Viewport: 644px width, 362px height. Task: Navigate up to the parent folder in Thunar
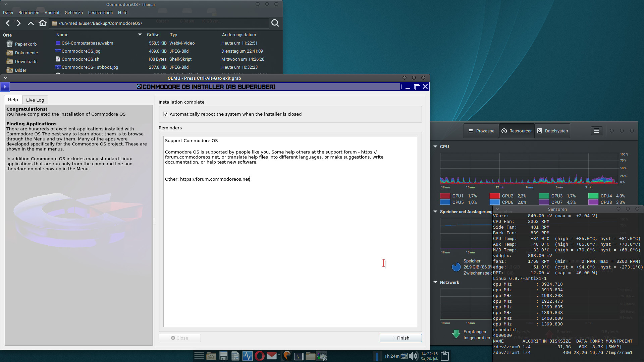click(31, 23)
